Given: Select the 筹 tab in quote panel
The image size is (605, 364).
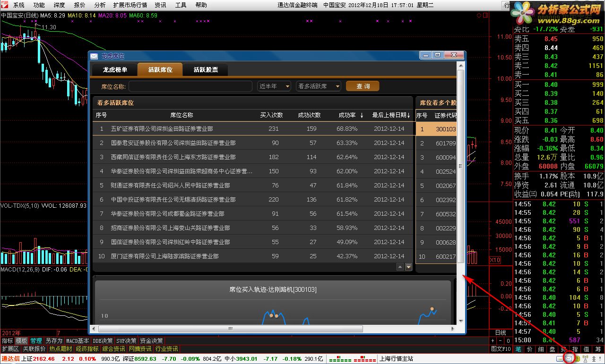Looking at the screenshot, I should (598, 349).
